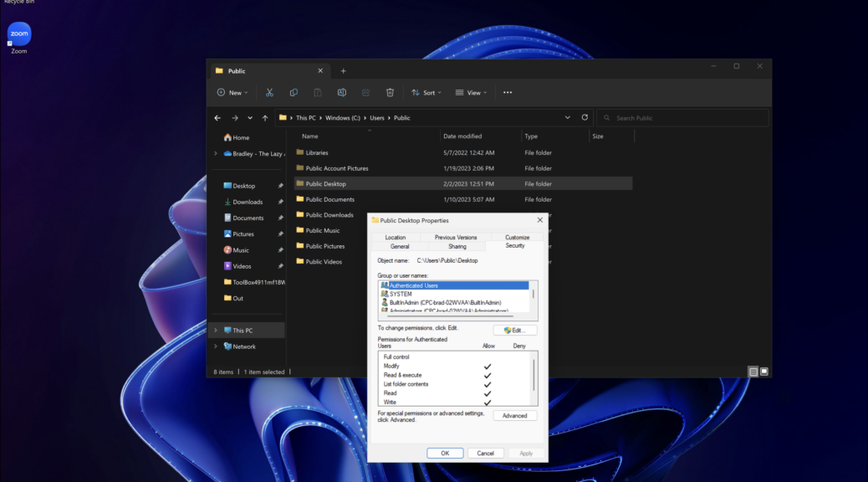This screenshot has height=482, width=868.
Task: Select Authenticated Users in the group list
Action: click(x=454, y=285)
